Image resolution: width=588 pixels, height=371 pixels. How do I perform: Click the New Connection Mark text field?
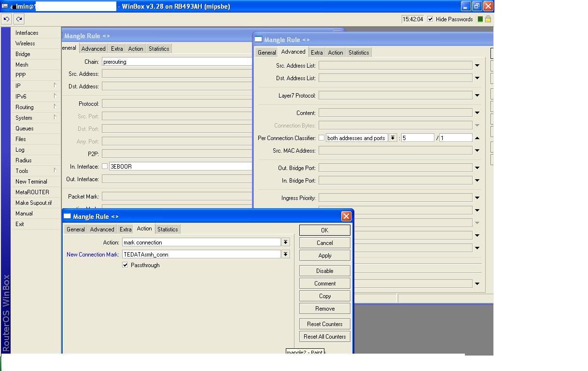point(201,254)
